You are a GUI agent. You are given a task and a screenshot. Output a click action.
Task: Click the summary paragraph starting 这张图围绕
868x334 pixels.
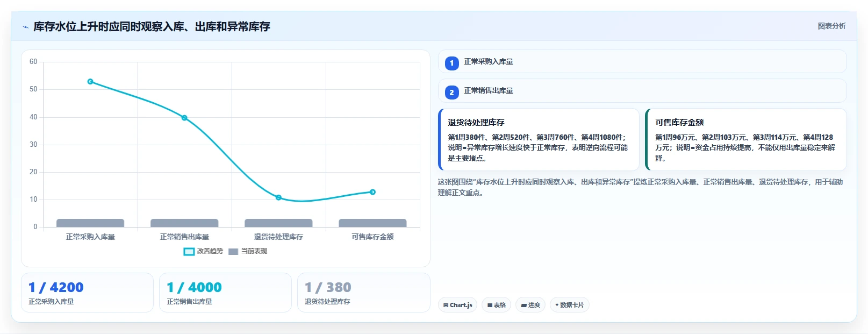click(640, 187)
